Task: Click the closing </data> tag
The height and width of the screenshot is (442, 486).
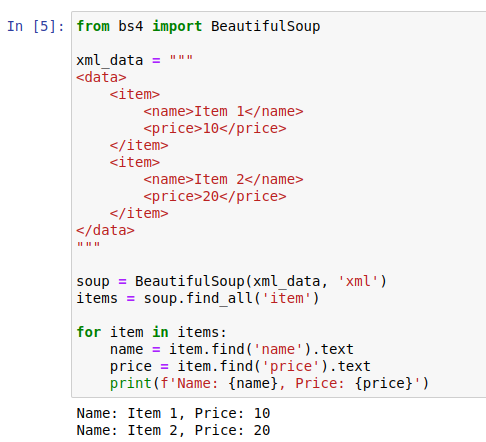Action: coord(105,230)
